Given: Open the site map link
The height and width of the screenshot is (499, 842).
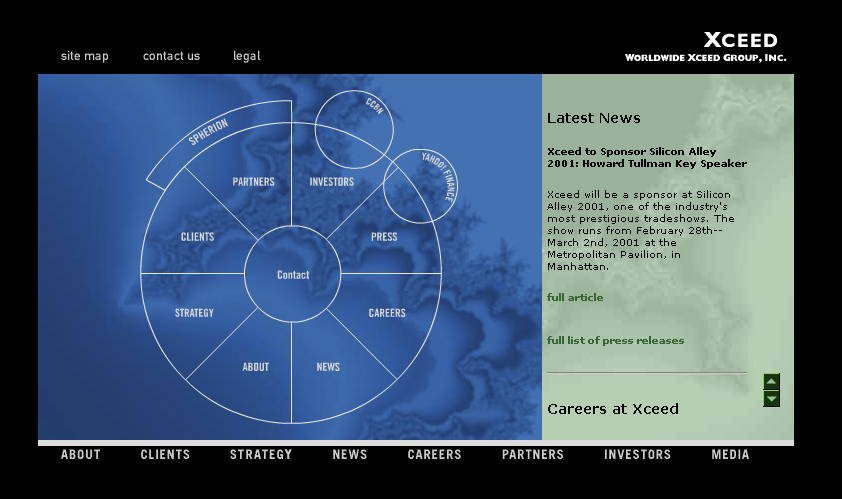Looking at the screenshot, I should [x=85, y=56].
